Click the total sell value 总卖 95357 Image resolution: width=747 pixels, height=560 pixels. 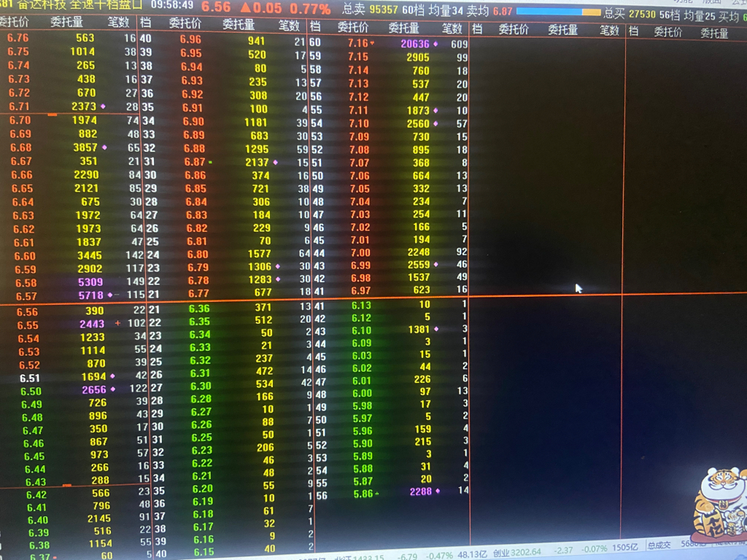(370, 9)
